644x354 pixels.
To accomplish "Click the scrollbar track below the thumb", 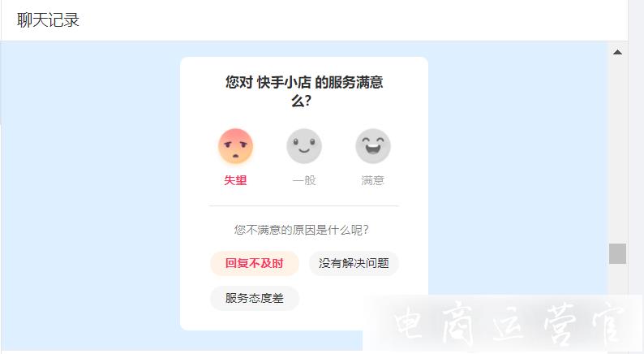I will click(x=617, y=279).
